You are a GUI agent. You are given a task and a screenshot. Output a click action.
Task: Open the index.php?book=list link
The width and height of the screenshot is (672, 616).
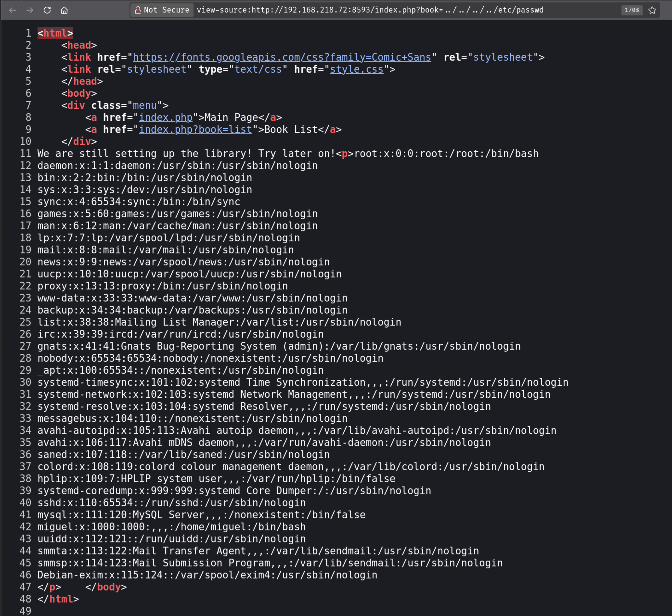coord(196,129)
